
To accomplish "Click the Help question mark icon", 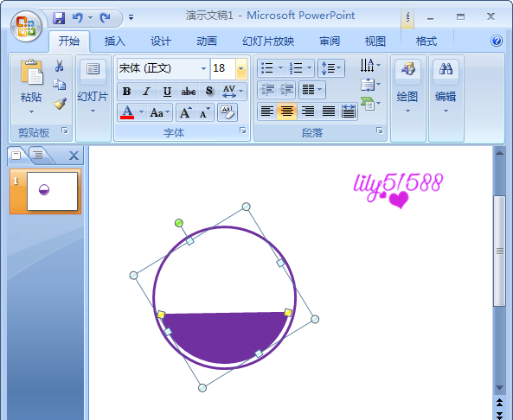I will click(x=497, y=41).
